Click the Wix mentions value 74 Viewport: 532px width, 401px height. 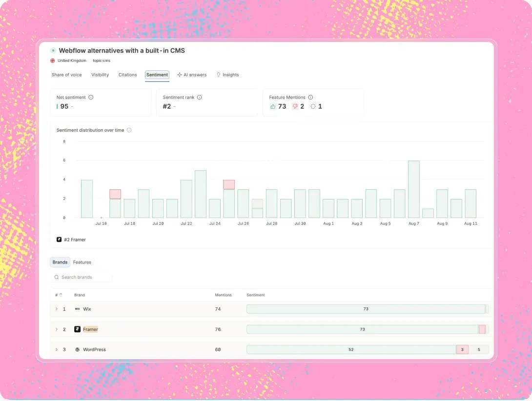218,309
